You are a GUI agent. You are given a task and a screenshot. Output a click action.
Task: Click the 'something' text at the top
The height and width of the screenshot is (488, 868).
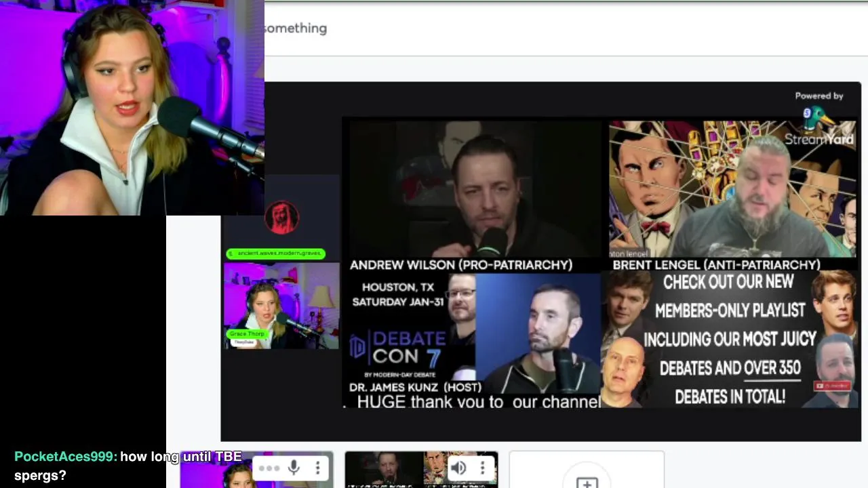tap(296, 28)
